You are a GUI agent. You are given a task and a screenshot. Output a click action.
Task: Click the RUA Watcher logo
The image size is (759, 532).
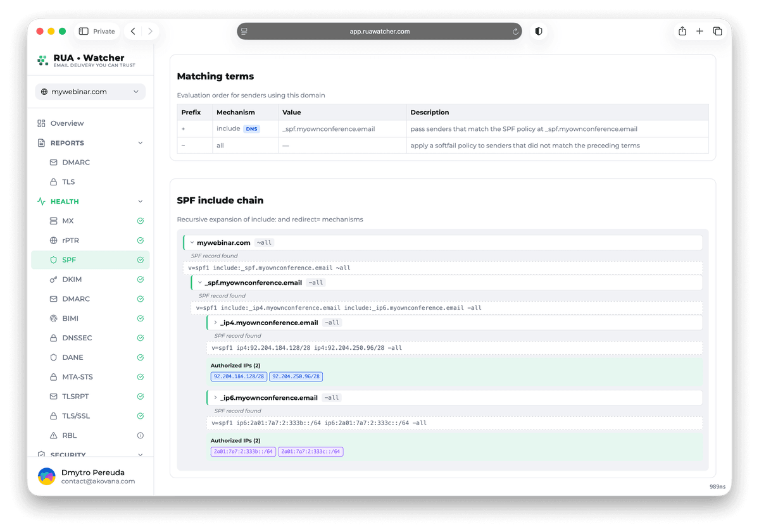pyautogui.click(x=86, y=61)
